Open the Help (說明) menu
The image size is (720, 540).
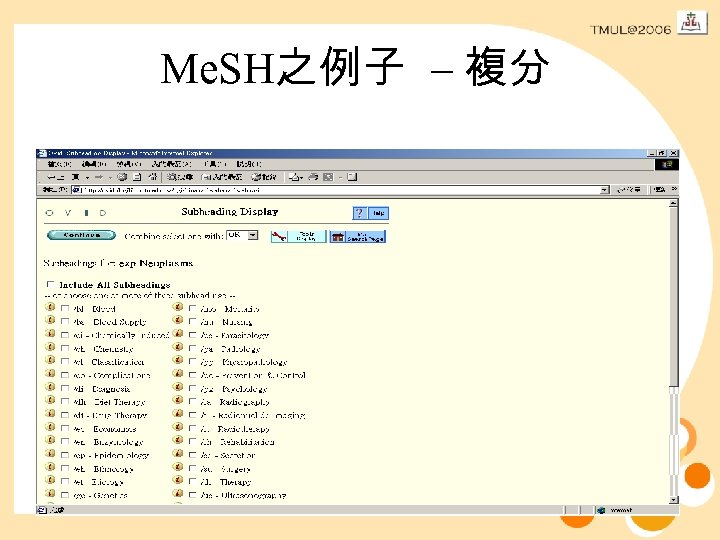tap(249, 164)
